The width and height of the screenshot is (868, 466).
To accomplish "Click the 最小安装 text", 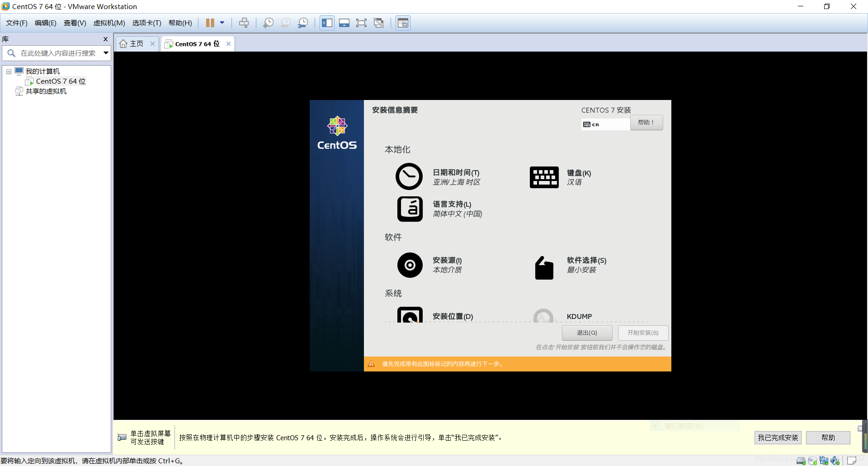I will pos(582,270).
